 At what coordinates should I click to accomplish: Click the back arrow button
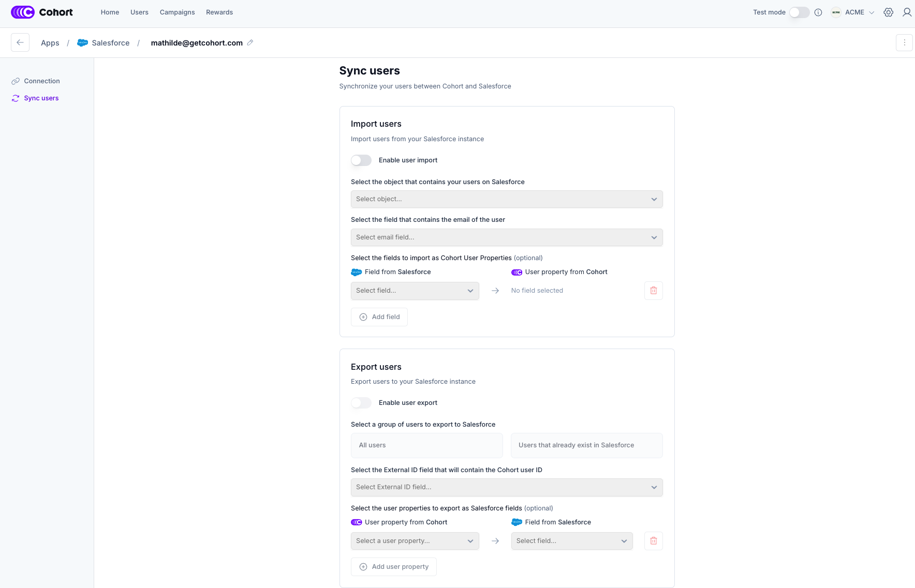point(20,42)
